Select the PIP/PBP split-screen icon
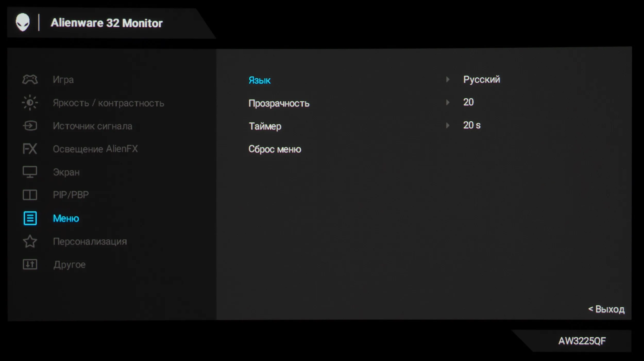The height and width of the screenshot is (361, 644). 30,195
